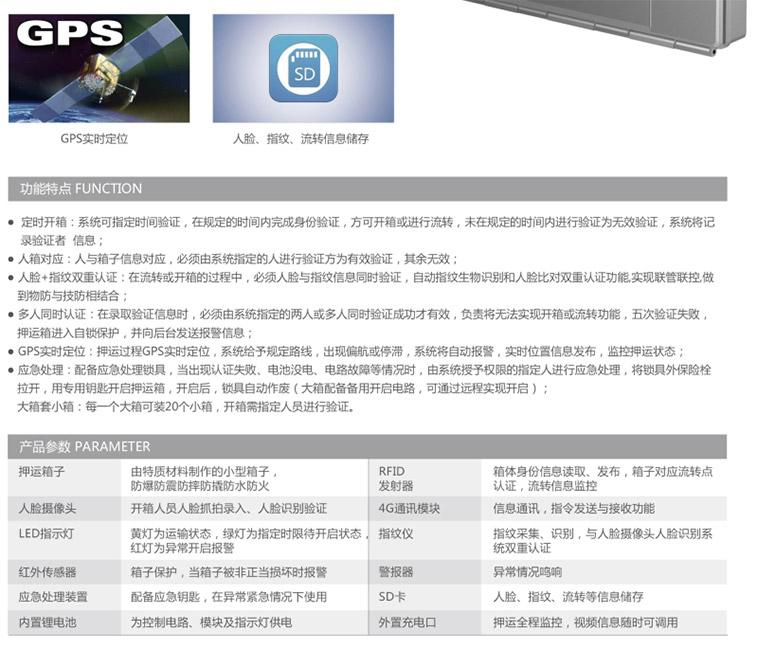
Task: Select the 红外传感器 parameter cell
Action: (x=48, y=572)
